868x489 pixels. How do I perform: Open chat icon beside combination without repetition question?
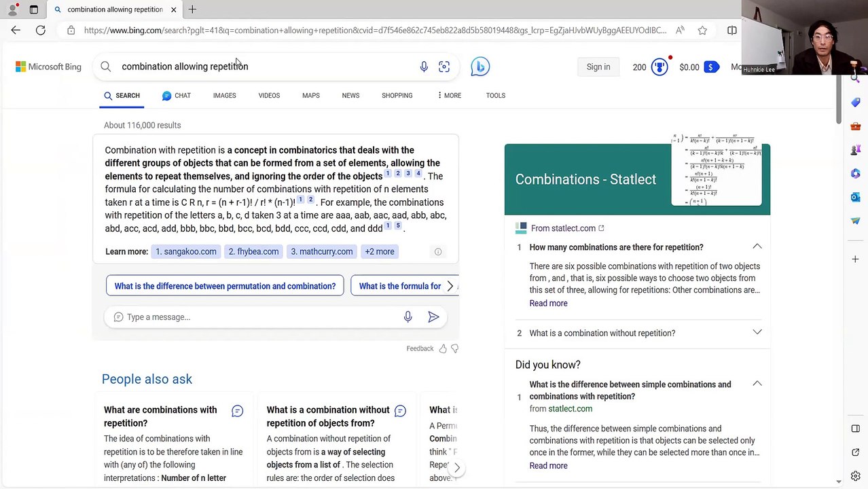click(400, 411)
